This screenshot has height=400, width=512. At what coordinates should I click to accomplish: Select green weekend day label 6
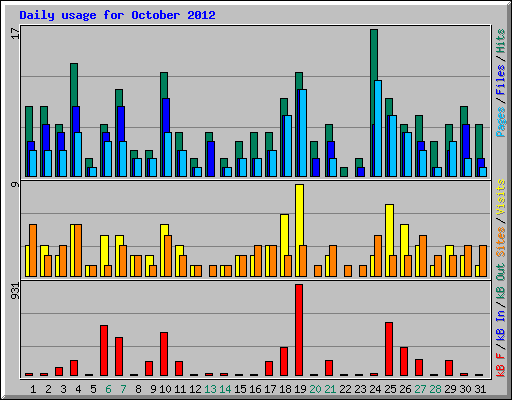click(108, 389)
